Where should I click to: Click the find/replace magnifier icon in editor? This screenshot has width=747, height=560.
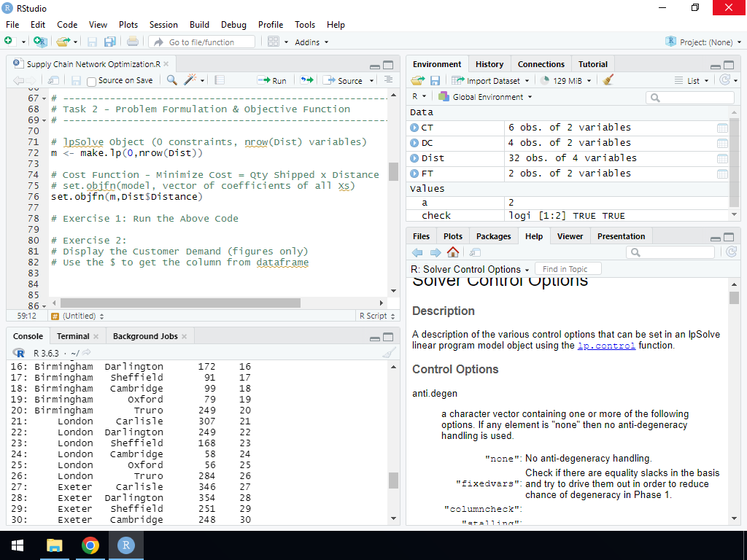172,80
